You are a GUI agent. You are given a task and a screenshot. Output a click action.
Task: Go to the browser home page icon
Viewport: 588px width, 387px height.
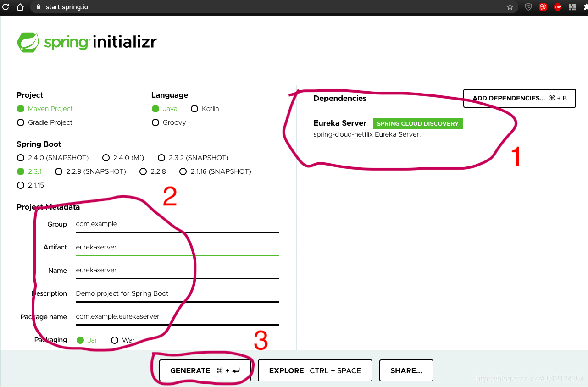point(20,7)
